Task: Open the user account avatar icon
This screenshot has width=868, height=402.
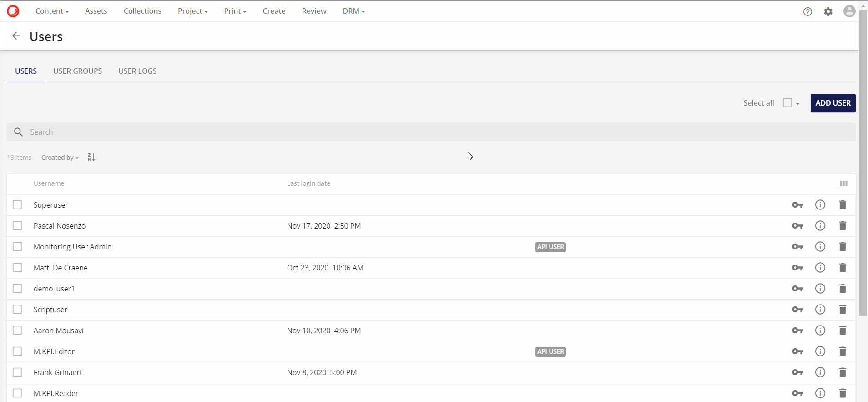Action: (849, 11)
